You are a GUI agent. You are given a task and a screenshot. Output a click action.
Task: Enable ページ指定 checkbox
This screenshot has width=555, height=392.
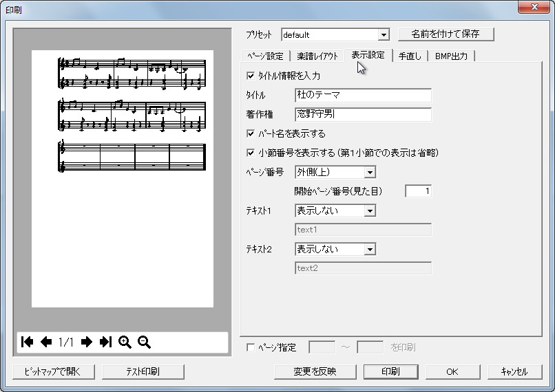coord(251,347)
